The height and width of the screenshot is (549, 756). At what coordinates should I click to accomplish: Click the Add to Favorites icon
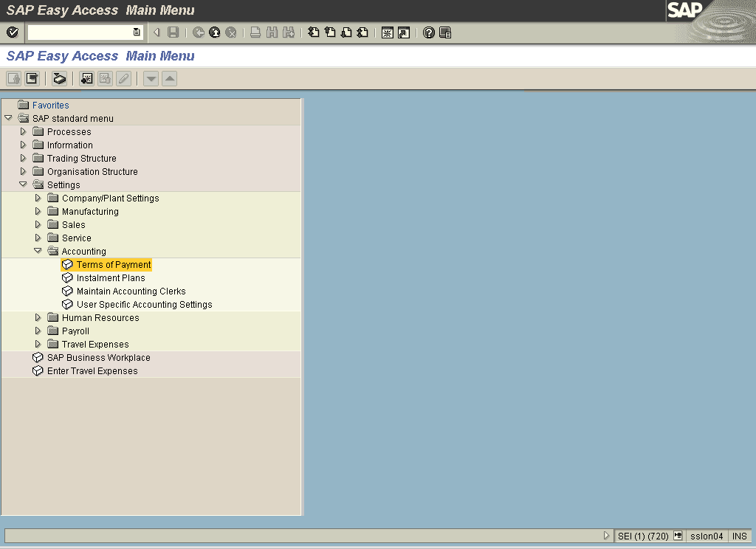pyautogui.click(x=87, y=78)
